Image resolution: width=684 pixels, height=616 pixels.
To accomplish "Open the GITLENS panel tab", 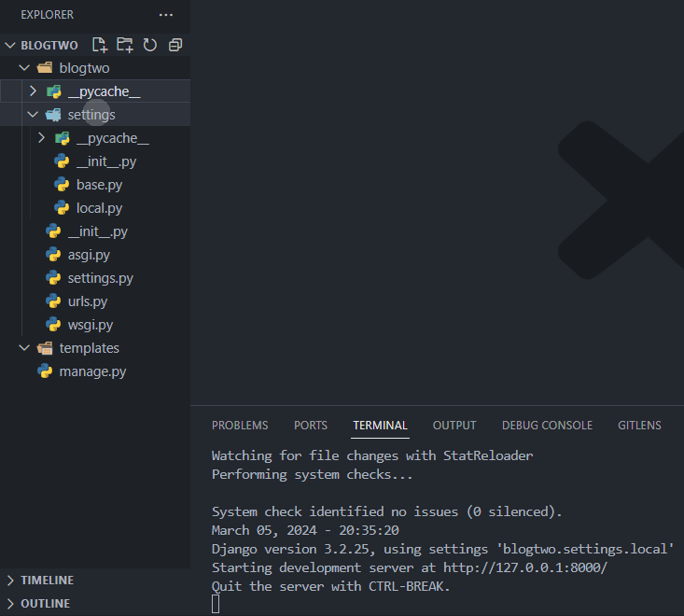I will (x=639, y=426).
